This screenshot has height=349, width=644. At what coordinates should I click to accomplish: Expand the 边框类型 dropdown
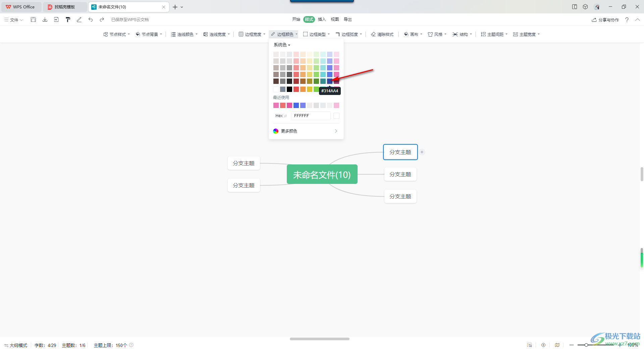coord(316,34)
